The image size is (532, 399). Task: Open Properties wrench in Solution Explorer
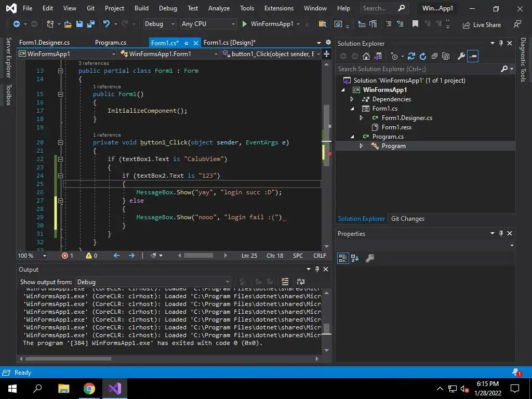[461, 56]
